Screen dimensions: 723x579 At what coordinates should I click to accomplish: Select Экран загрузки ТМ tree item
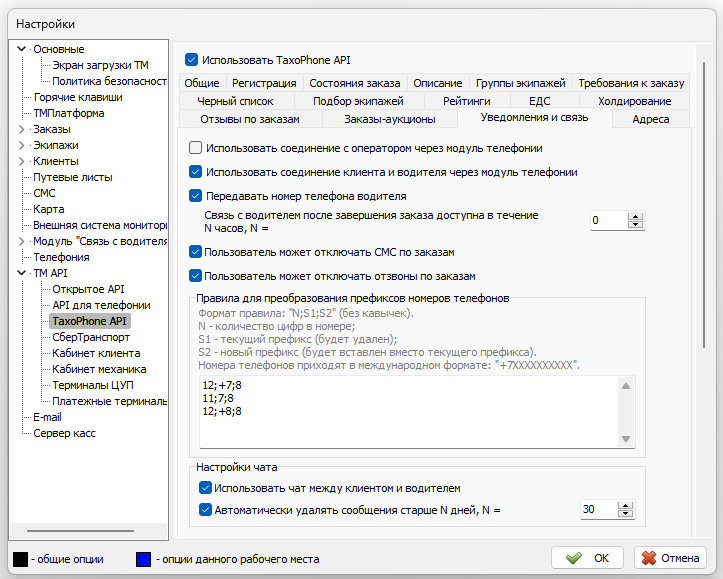100,65
